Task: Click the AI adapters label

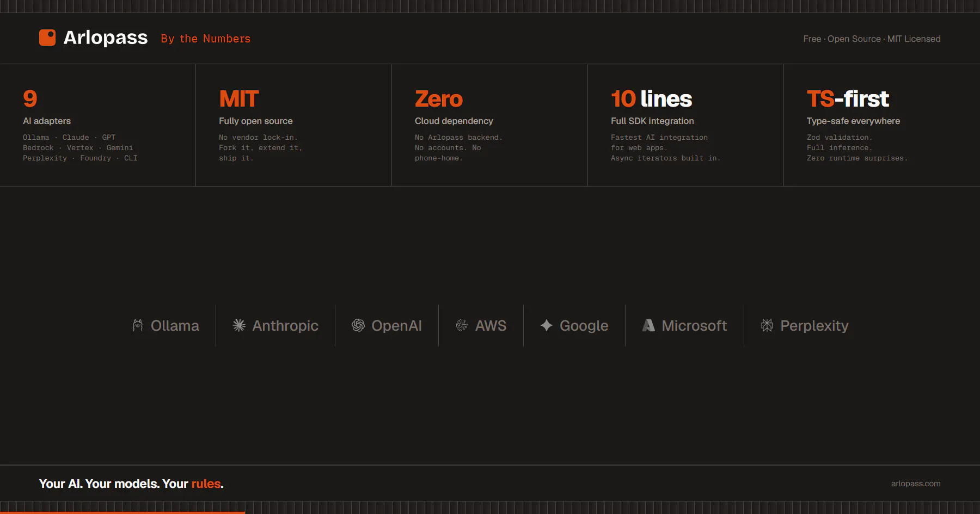Action: pos(47,121)
